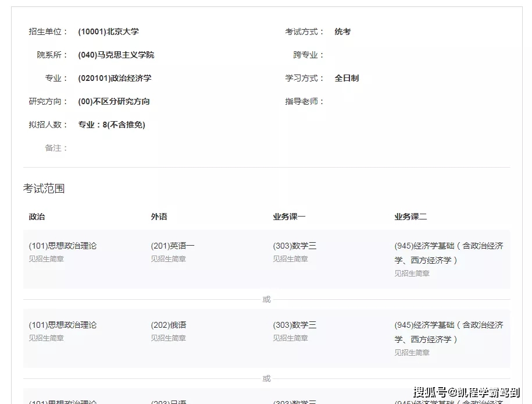The height and width of the screenshot is (404, 532).
Task: Click the (020101)政治经济学 major value
Action: 115,78
